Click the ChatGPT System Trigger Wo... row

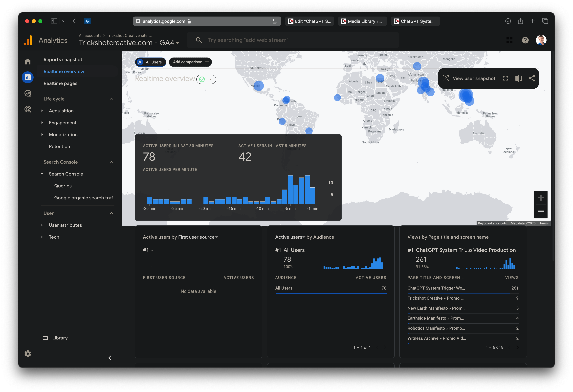[463, 288]
